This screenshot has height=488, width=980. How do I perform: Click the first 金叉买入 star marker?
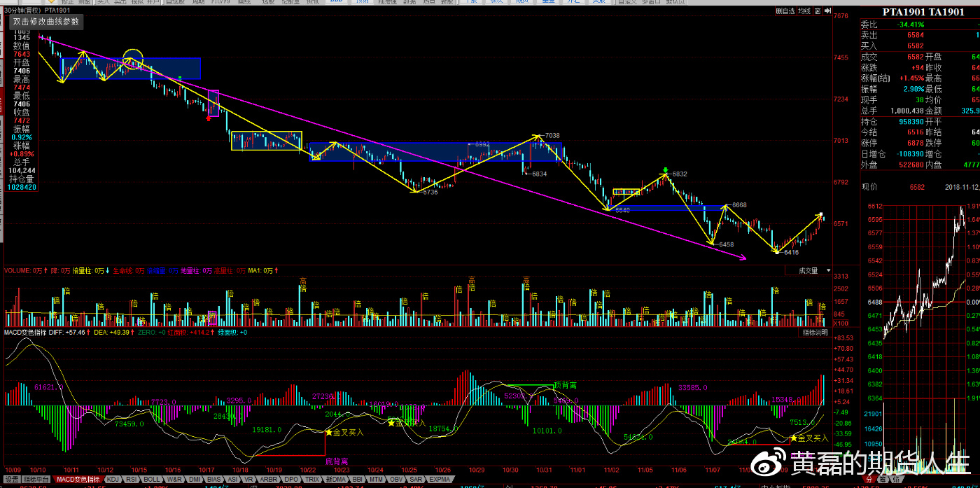click(328, 433)
